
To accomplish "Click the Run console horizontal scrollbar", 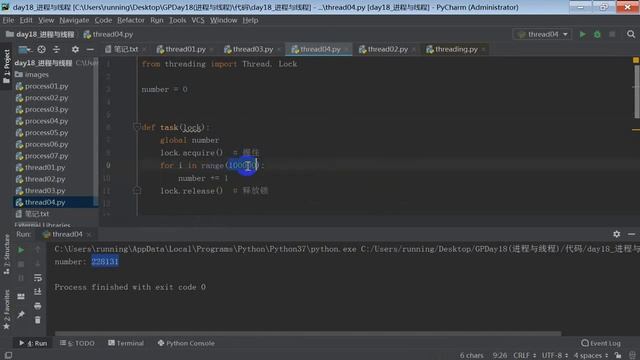I will 308,333.
